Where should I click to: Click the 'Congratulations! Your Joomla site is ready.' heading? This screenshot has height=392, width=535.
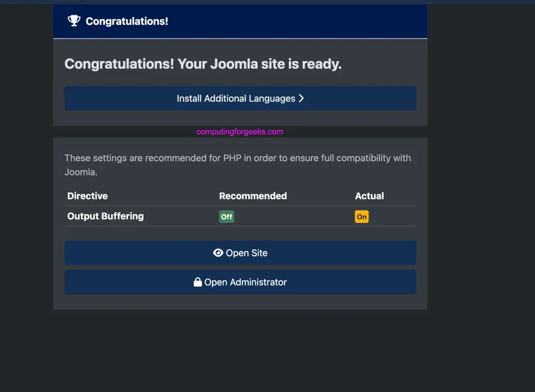pyautogui.click(x=203, y=64)
